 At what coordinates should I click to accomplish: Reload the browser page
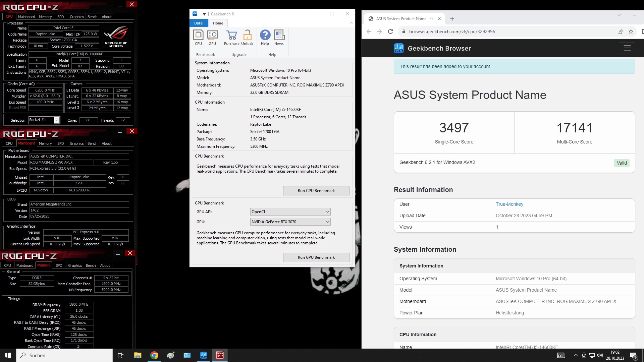point(390,32)
